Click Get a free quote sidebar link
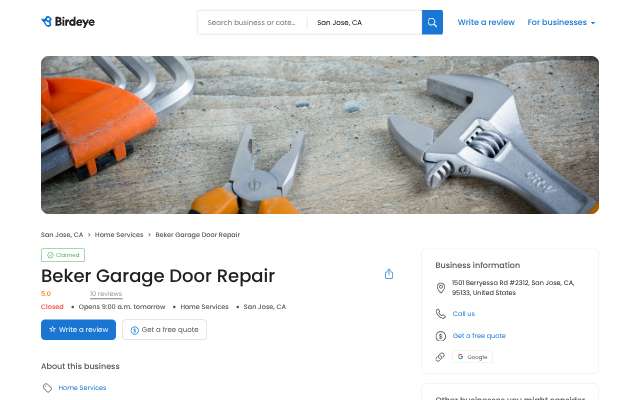 [479, 336]
